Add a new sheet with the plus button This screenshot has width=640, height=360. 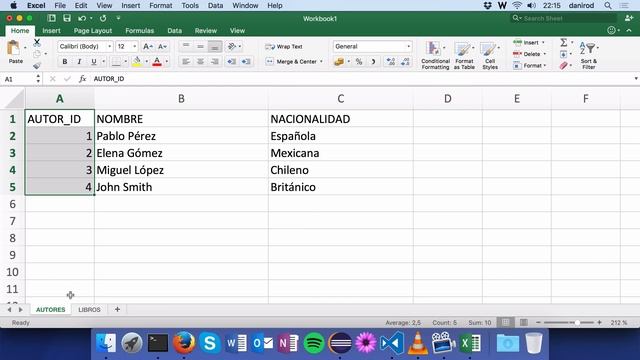click(x=117, y=309)
